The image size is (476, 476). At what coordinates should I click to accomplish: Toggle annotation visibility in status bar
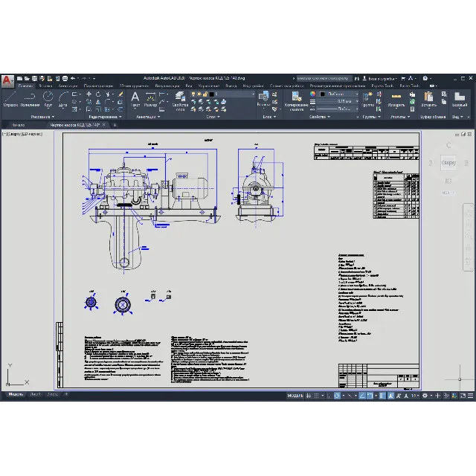point(390,396)
